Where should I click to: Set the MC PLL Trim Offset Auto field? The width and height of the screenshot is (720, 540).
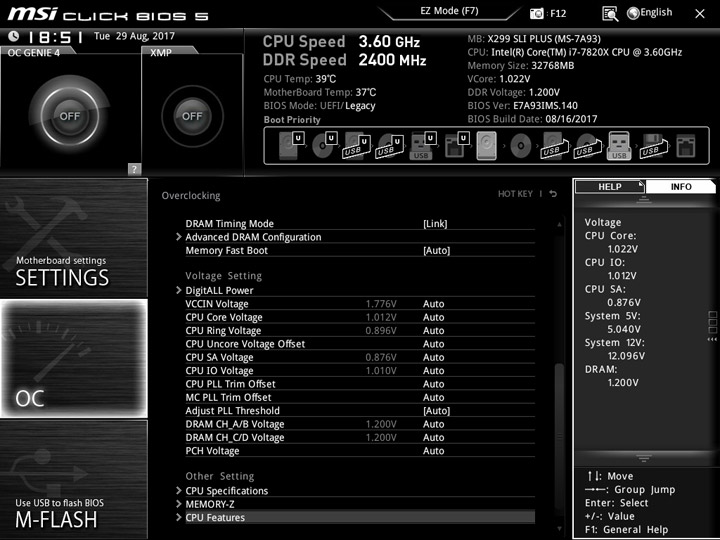point(433,397)
